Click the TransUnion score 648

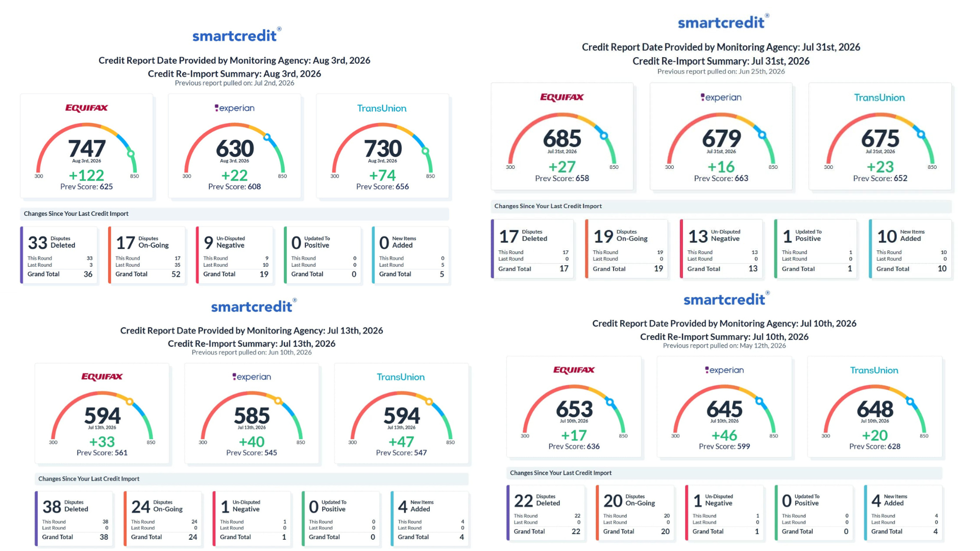[x=875, y=409]
